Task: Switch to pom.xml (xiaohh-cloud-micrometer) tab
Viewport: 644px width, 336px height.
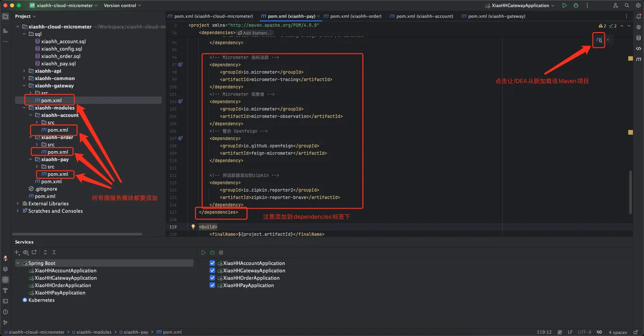Action: point(211,16)
